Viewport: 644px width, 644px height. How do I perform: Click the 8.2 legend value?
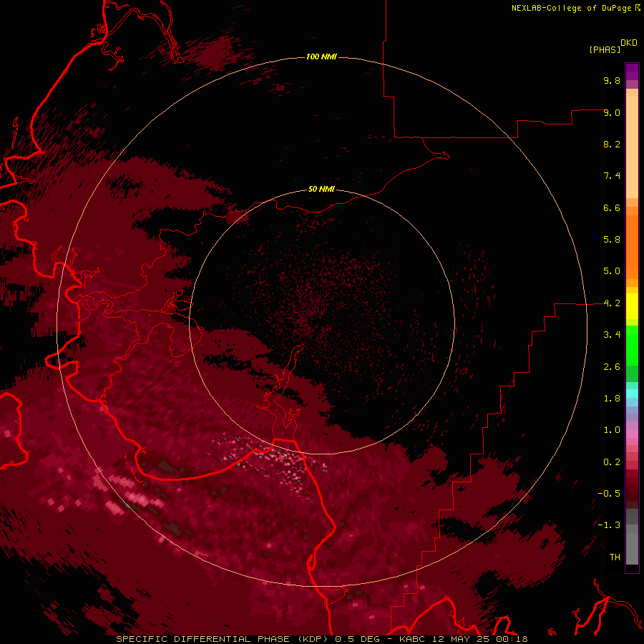coord(612,144)
